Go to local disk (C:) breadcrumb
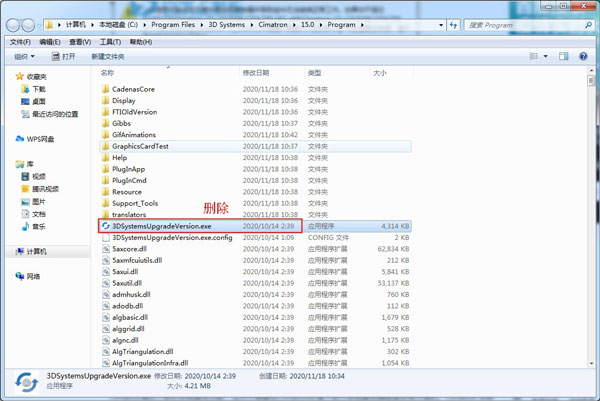600x401 pixels. pyautogui.click(x=118, y=25)
